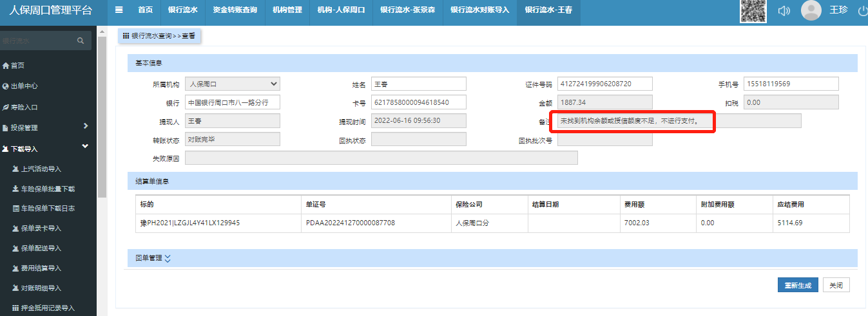Click the 卡号 input field
868x316 pixels.
(x=418, y=102)
